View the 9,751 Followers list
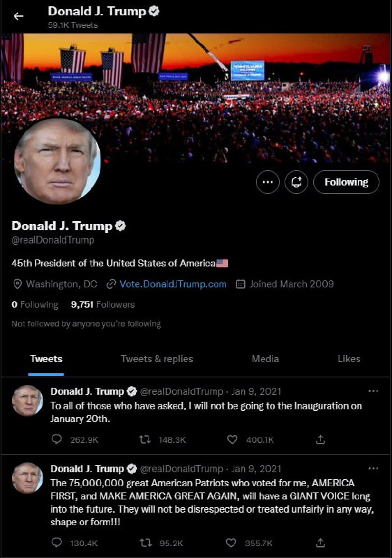392x558 pixels. [103, 305]
